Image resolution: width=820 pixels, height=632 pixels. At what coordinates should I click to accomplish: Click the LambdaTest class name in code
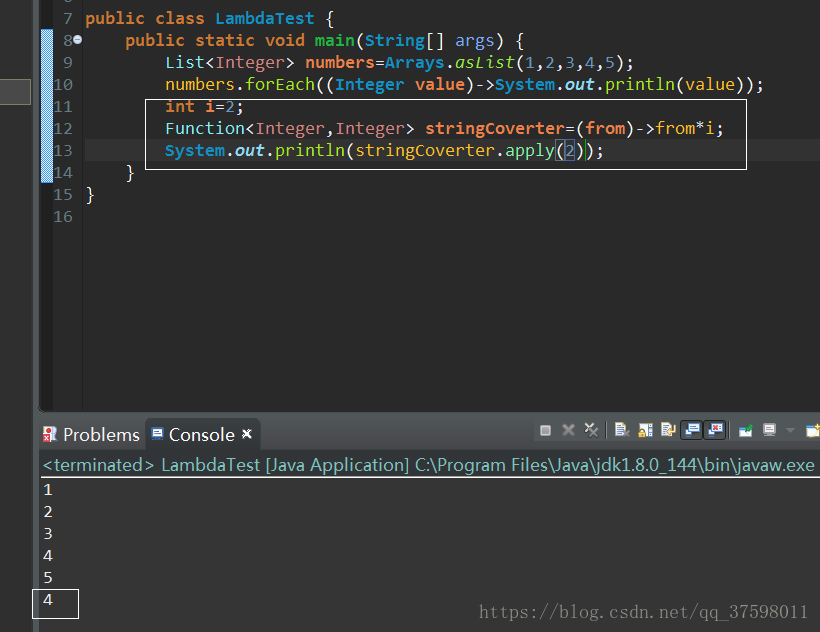tap(265, 19)
